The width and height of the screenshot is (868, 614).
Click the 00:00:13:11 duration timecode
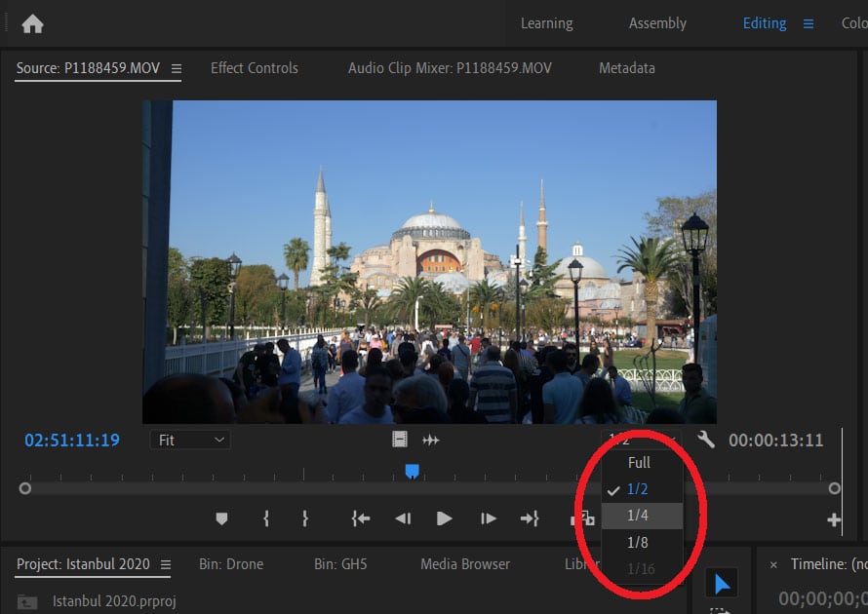click(775, 441)
